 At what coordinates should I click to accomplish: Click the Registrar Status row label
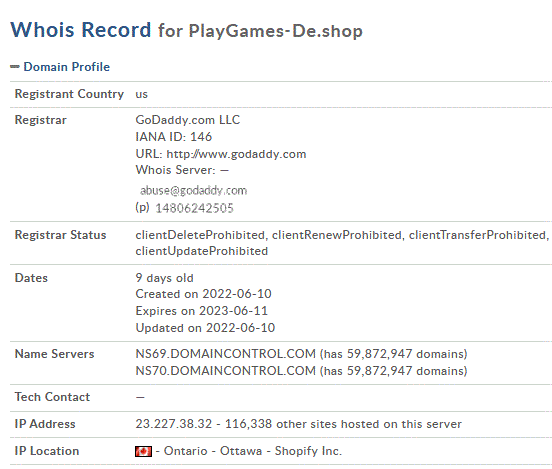pos(60,235)
